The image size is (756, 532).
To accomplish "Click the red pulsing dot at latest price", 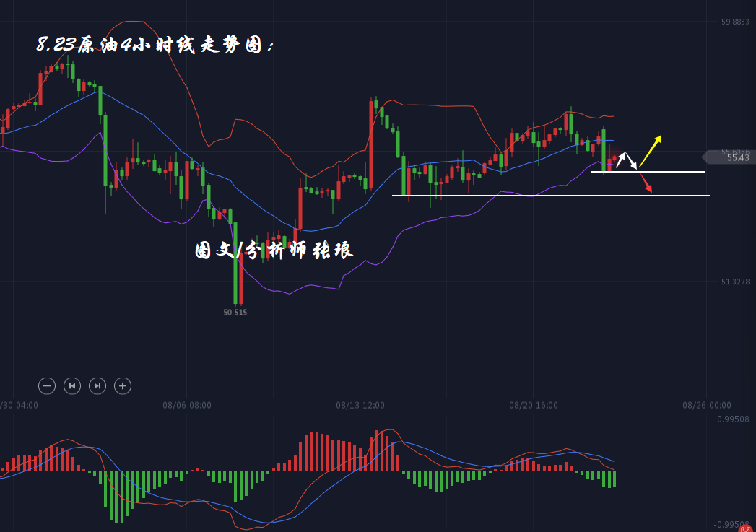I will [x=614, y=158].
